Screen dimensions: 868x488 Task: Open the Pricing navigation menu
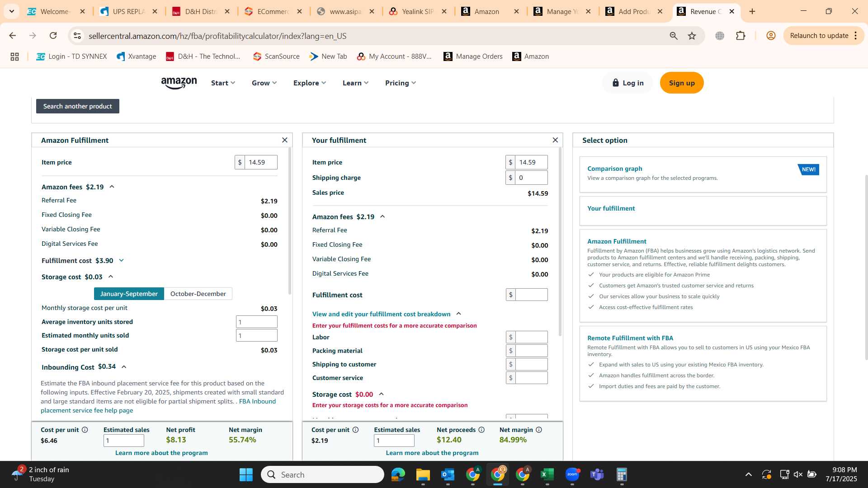[401, 83]
